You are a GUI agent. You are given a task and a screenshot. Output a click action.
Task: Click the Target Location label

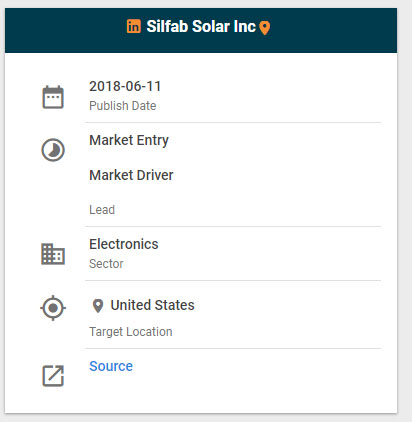(131, 332)
